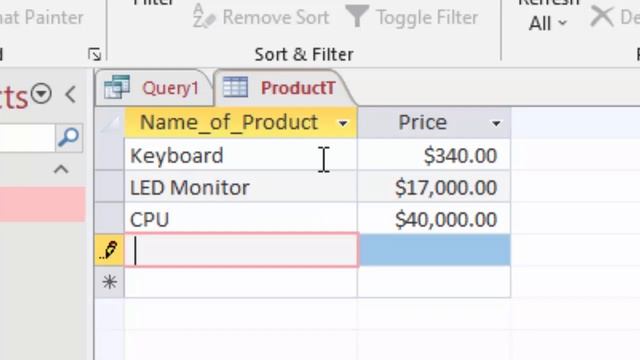Select the new record asterisk row selector
The height and width of the screenshot is (360, 640).
[109, 282]
